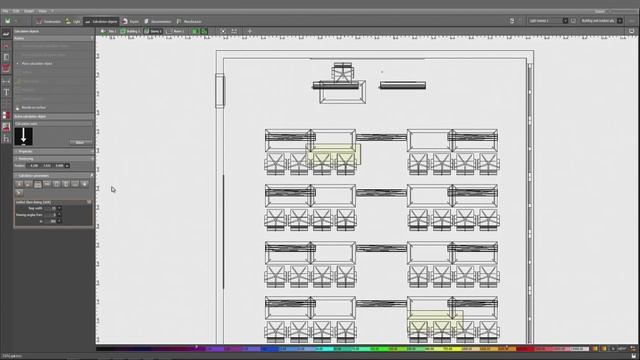Click the false color scale bar
This screenshot has width=640, height=360.
pyautogui.click(x=343, y=349)
